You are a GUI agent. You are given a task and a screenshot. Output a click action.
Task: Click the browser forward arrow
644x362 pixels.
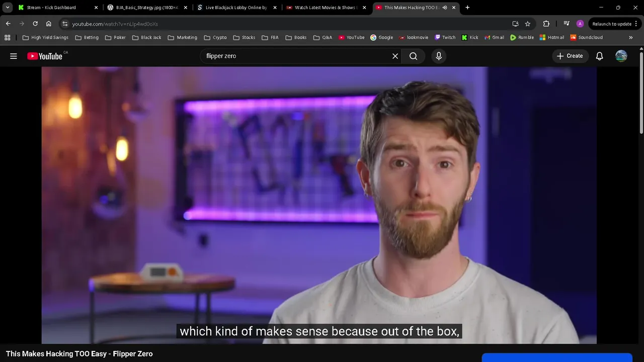(22, 24)
